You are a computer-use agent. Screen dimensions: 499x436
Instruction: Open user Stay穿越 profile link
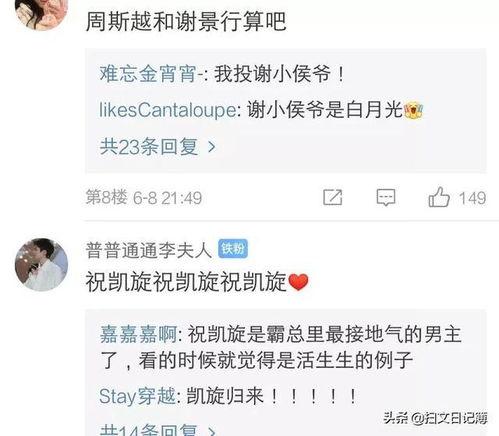click(137, 396)
